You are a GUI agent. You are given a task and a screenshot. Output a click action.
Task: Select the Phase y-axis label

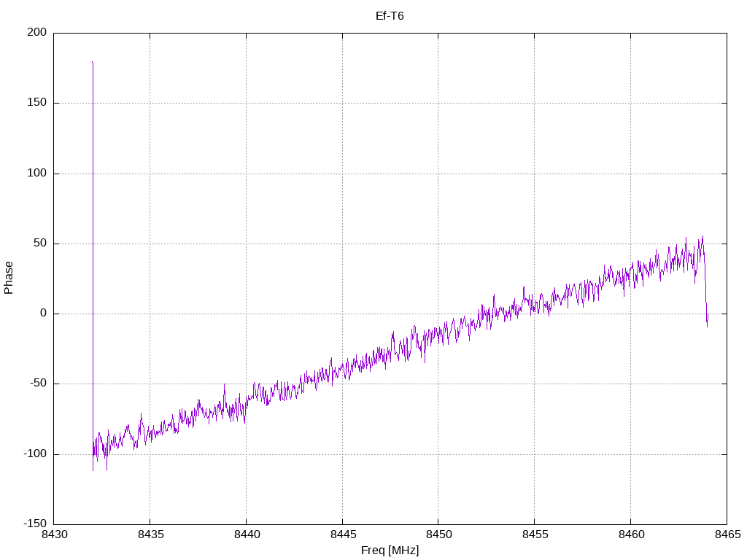pos(9,278)
